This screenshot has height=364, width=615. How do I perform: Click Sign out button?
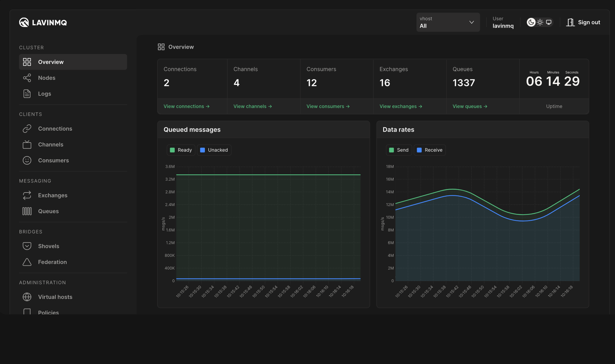[583, 22]
